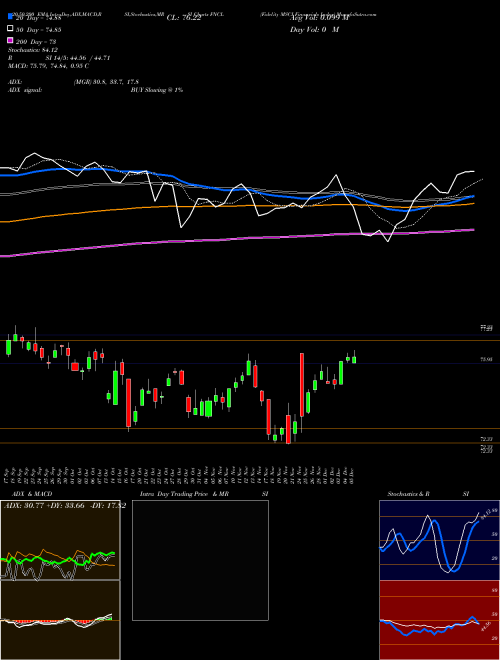This screenshot has width=500, height=660.
Task: Click the 'ADX: 30.77 +DY: 33.66' readout
Action: point(45,506)
